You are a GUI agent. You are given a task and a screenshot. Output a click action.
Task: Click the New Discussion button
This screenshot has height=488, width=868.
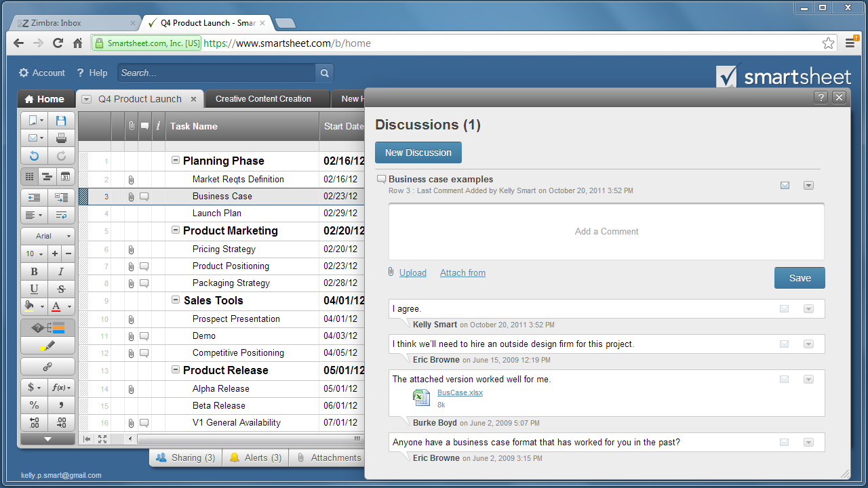point(418,152)
